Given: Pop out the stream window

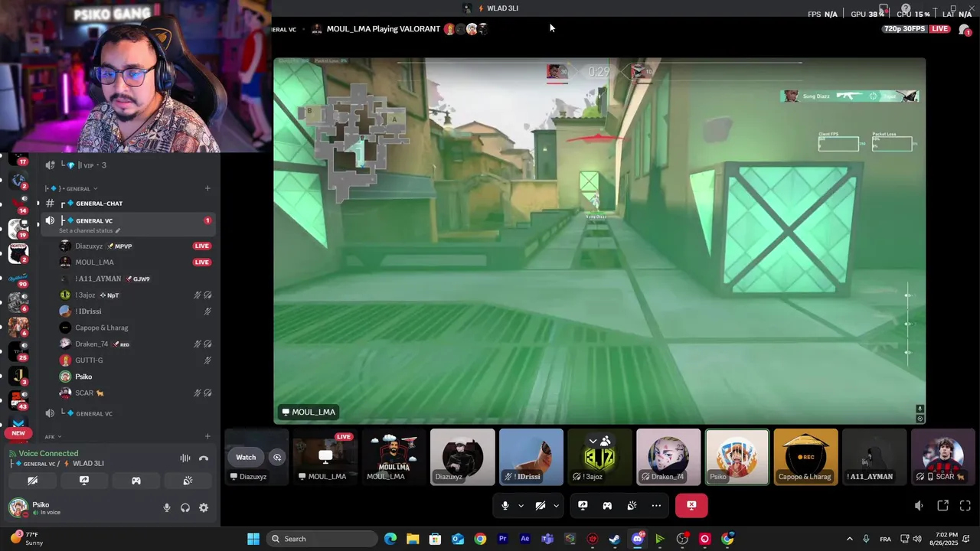Looking at the screenshot, I should coord(942,506).
